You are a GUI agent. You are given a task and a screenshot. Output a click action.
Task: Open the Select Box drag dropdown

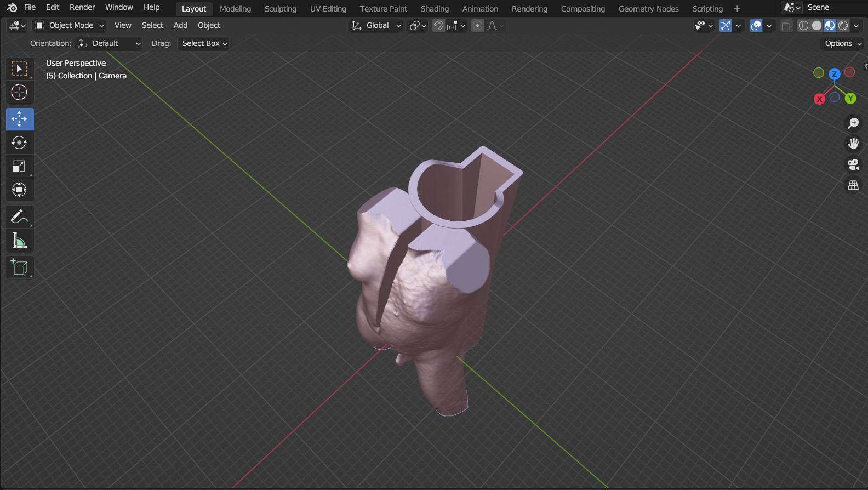(x=203, y=43)
